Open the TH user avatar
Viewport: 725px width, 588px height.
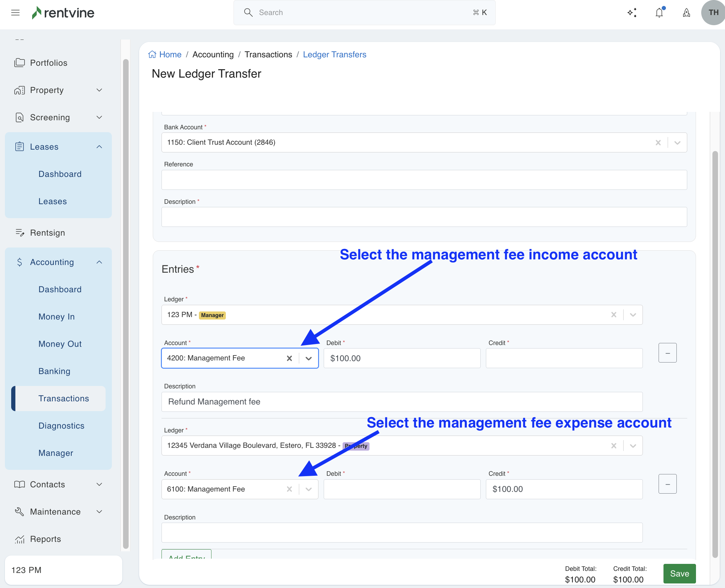[x=713, y=13]
